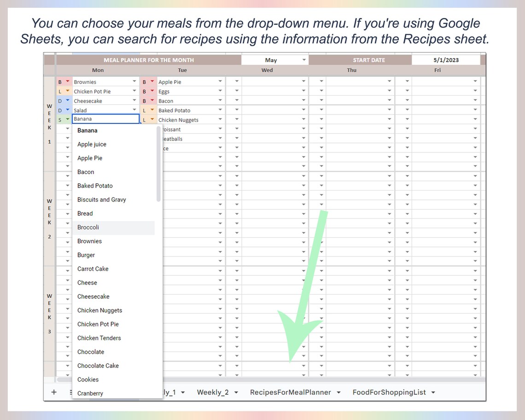Add a new sheet with the plus icon
Screen dimensions: 525x420
(53, 392)
